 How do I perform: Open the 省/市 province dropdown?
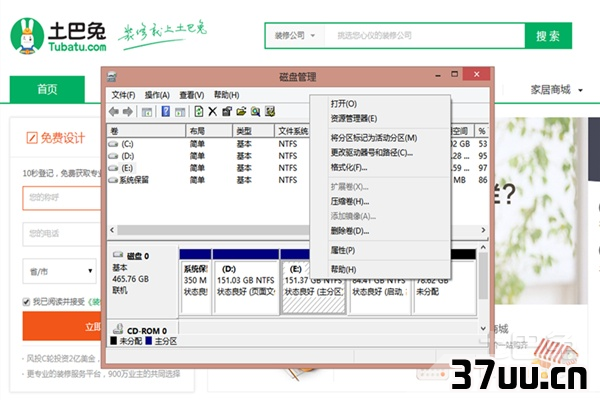(59, 271)
